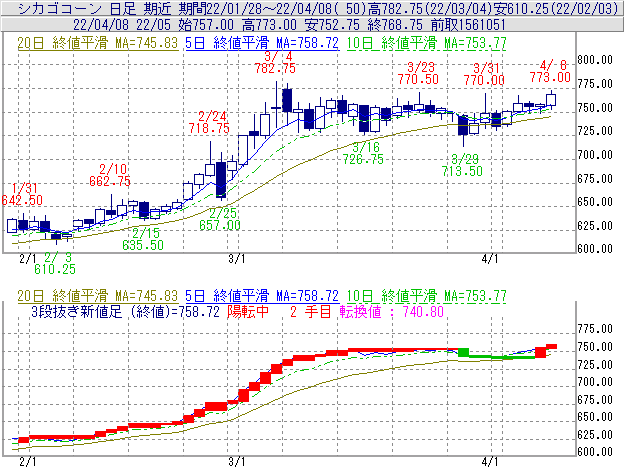Click the 3段抜き新値足 (終値)=758.72 label
This screenshot has width=624, height=475.
click(x=125, y=311)
